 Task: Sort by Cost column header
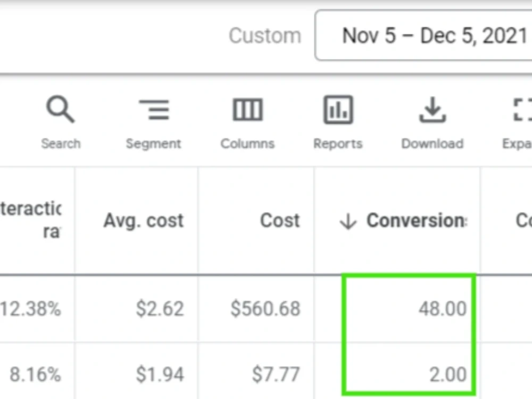click(280, 220)
